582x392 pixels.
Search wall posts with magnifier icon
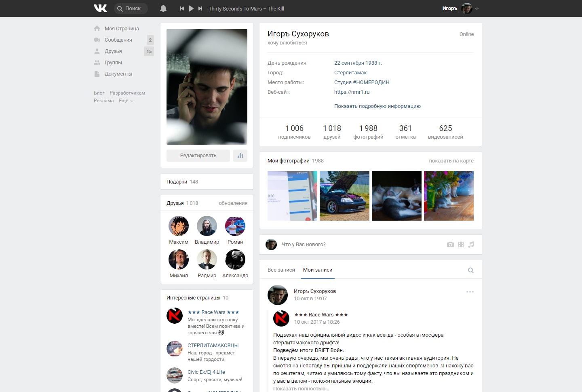[470, 270]
